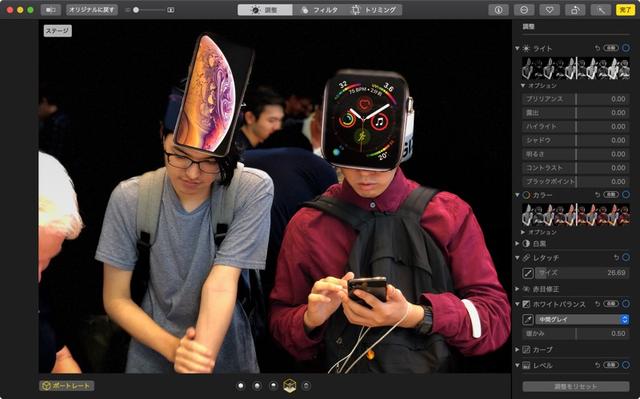Click the auto-enhance magic wand
Viewport: 640px width, 399px height.
coord(601,10)
